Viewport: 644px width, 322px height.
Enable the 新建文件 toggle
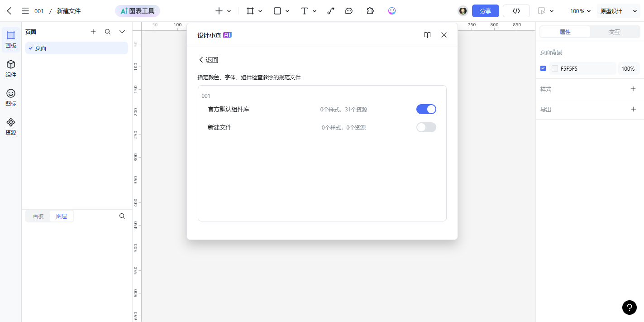pyautogui.click(x=426, y=127)
